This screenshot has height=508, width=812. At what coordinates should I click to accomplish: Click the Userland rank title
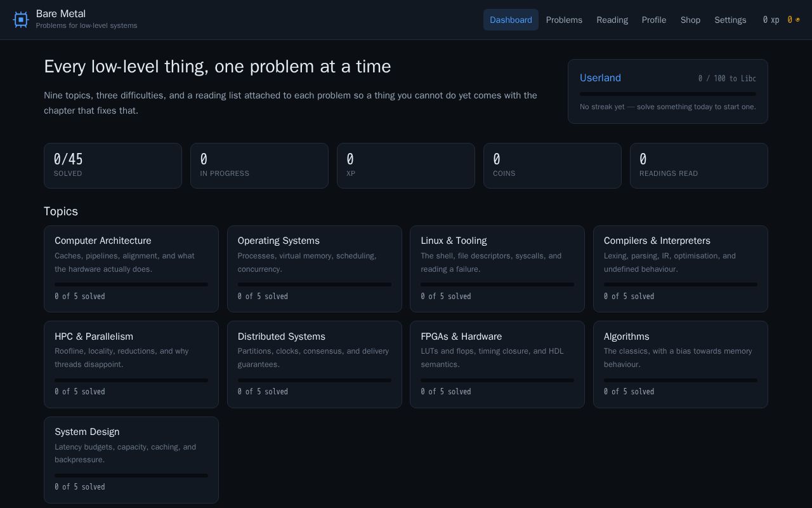[x=600, y=77]
